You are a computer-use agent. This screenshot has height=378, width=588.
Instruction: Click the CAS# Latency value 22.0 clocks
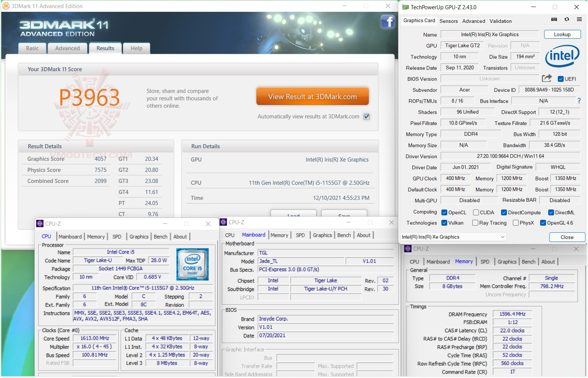coord(512,330)
